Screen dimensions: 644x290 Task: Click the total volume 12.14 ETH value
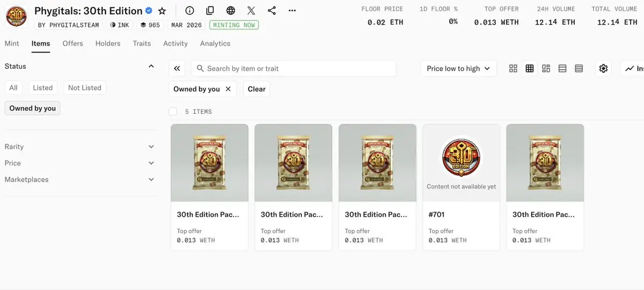point(617,22)
